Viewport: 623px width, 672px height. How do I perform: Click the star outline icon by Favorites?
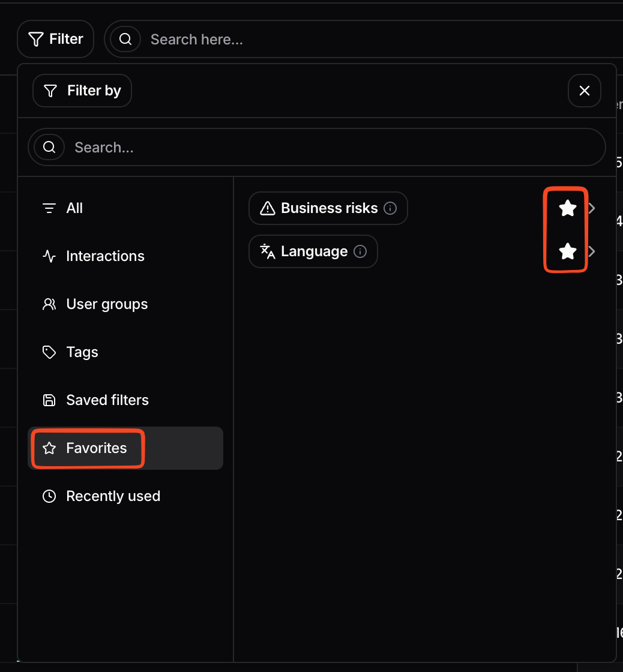click(x=49, y=448)
